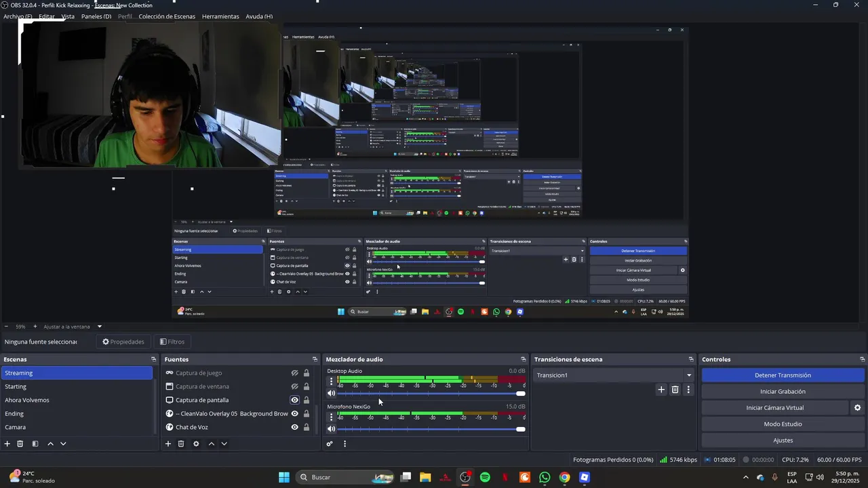Remove selected scene with trash icon

coord(20,444)
